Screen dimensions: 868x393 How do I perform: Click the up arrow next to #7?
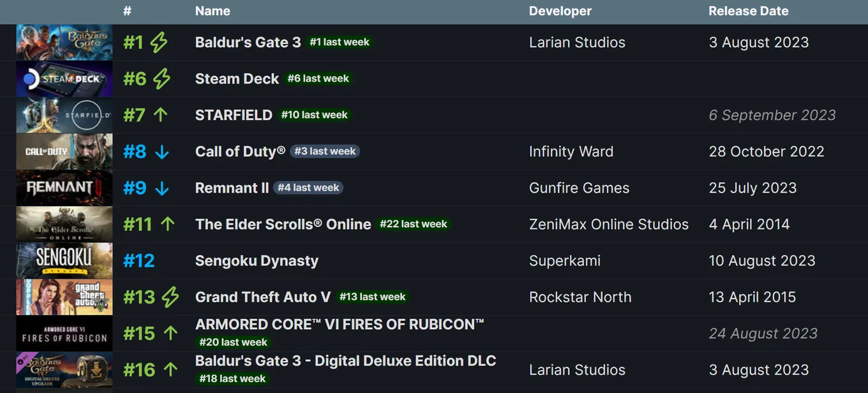[x=161, y=115]
